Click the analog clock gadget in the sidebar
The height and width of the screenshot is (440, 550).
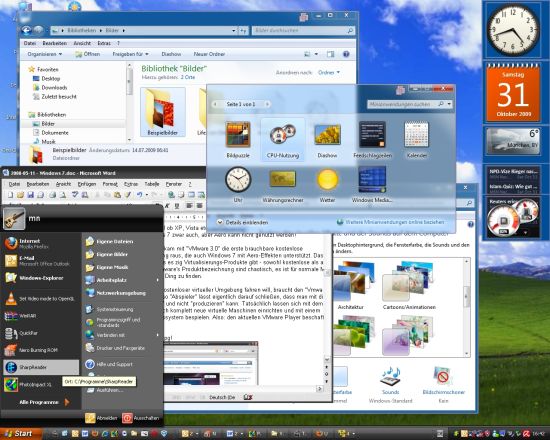click(513, 30)
